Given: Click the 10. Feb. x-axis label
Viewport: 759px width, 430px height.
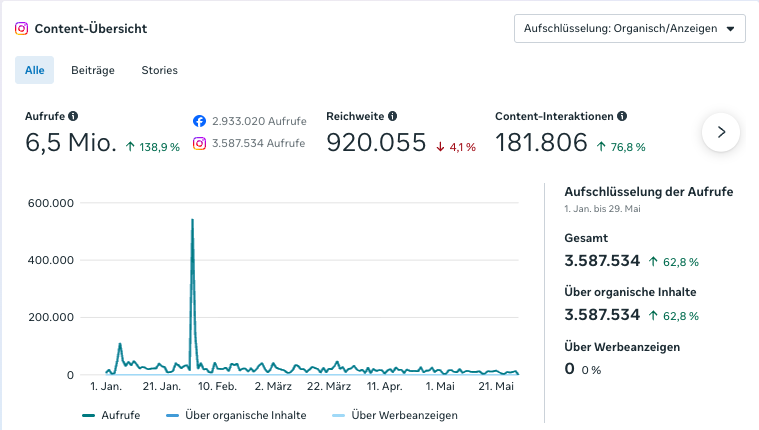Looking at the screenshot, I should (217, 386).
